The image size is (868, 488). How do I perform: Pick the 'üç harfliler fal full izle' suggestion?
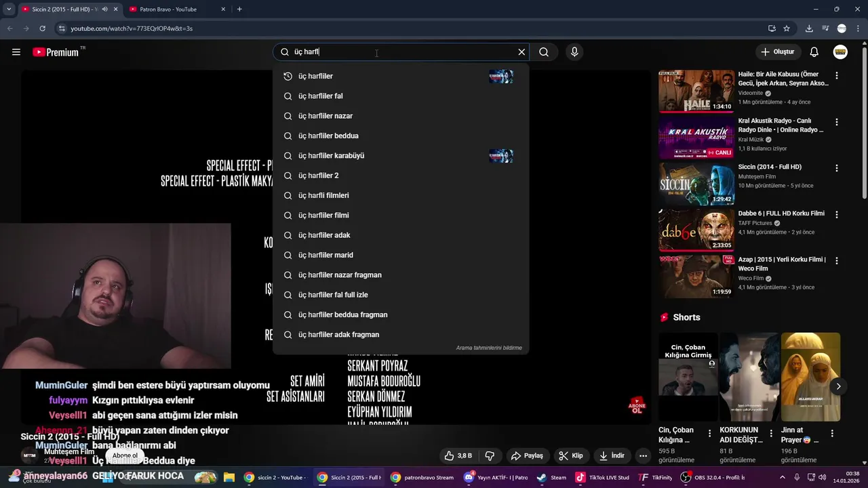click(401, 295)
